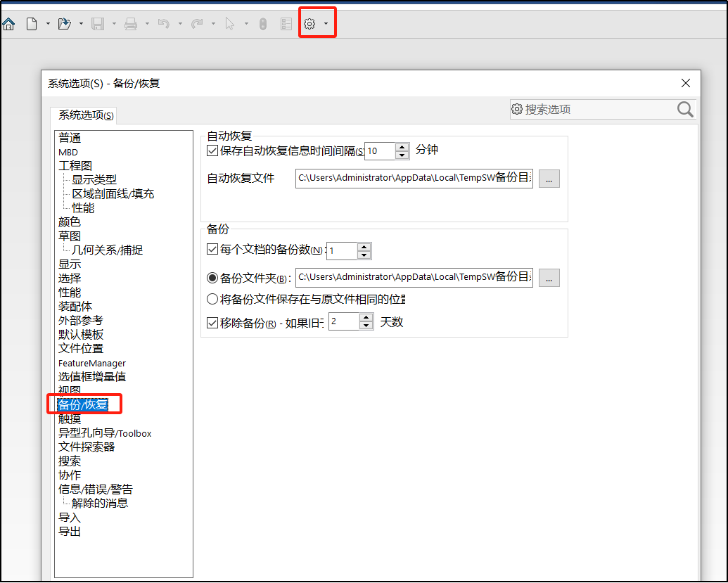Browse for the auto-recover folder with the ... button
Screen dimensions: 728x583
549,179
